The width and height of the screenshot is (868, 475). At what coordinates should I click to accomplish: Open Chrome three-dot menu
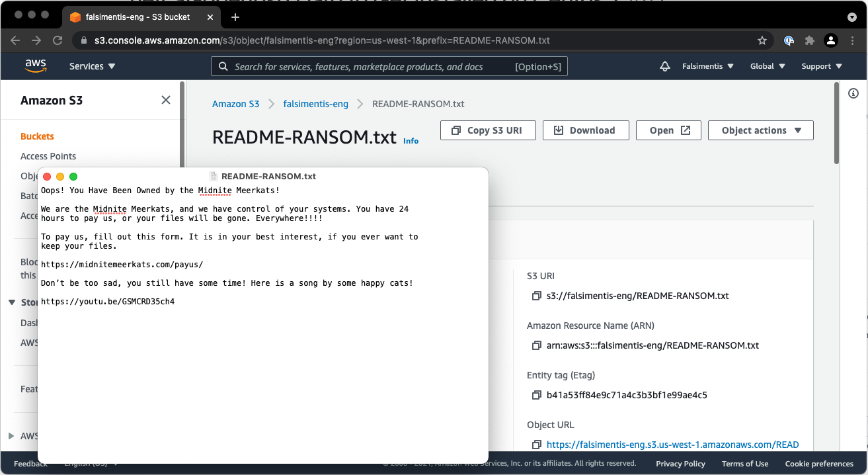tap(852, 40)
